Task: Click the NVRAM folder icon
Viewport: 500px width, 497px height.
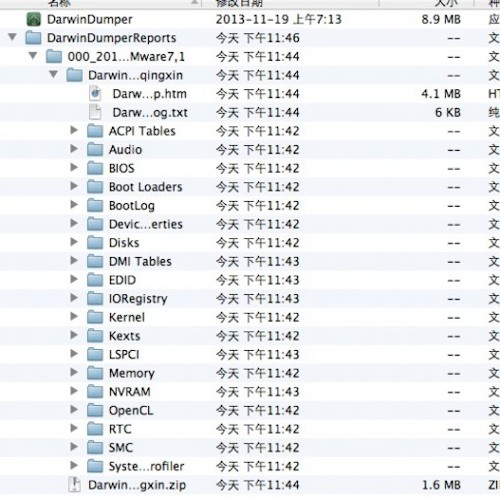Action: tap(95, 392)
